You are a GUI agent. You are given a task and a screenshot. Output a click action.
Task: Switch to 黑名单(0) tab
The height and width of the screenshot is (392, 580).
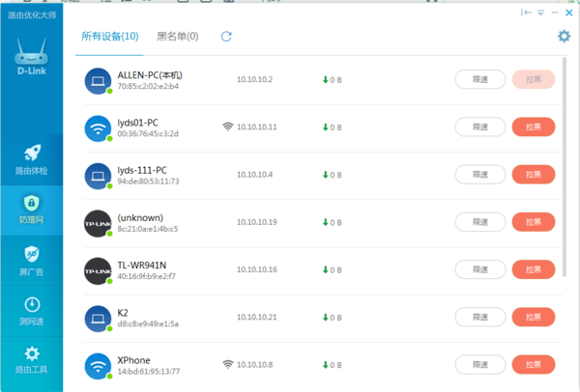pos(178,37)
